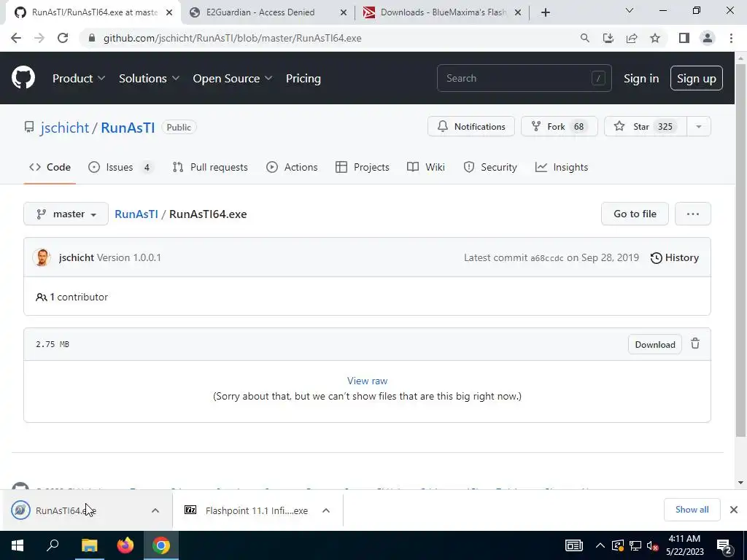This screenshot has width=747, height=560.
Task: Click the GitHub search field
Action: click(524, 78)
